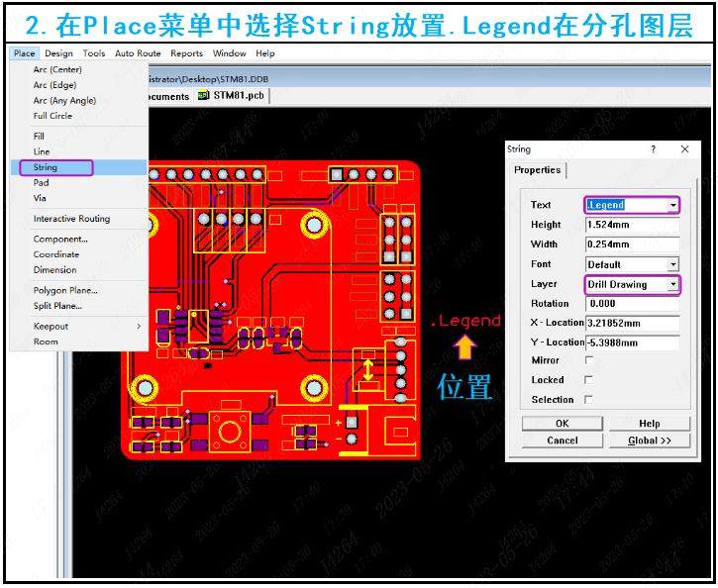Expand the Keepout submenu
The width and height of the screenshot is (718, 588).
(138, 327)
